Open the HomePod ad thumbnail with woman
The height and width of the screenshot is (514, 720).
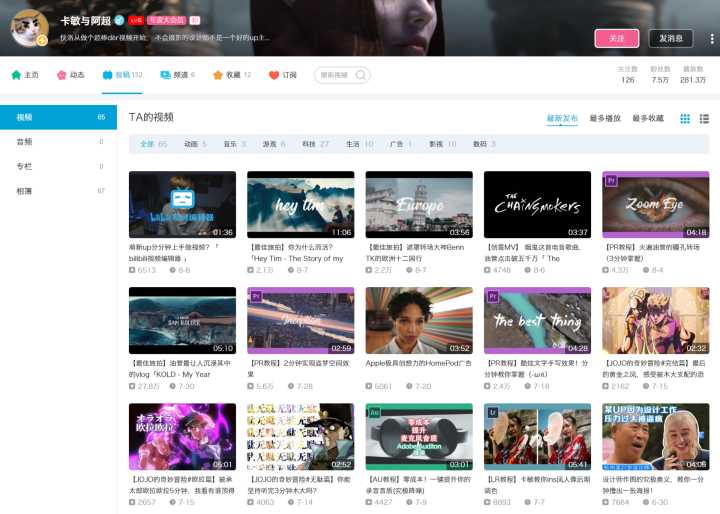coord(419,321)
